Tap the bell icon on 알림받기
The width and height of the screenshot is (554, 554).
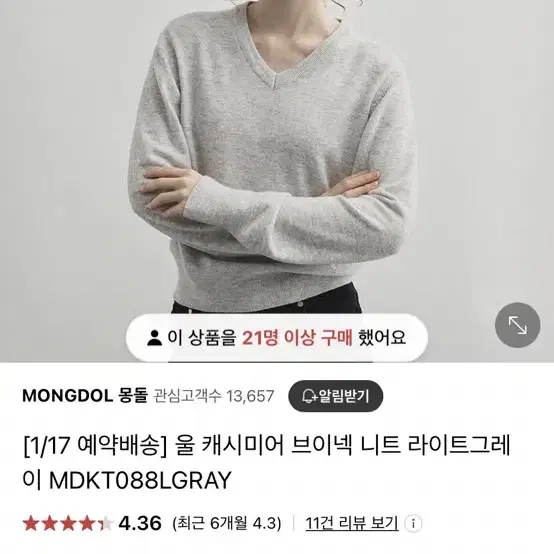(x=310, y=396)
